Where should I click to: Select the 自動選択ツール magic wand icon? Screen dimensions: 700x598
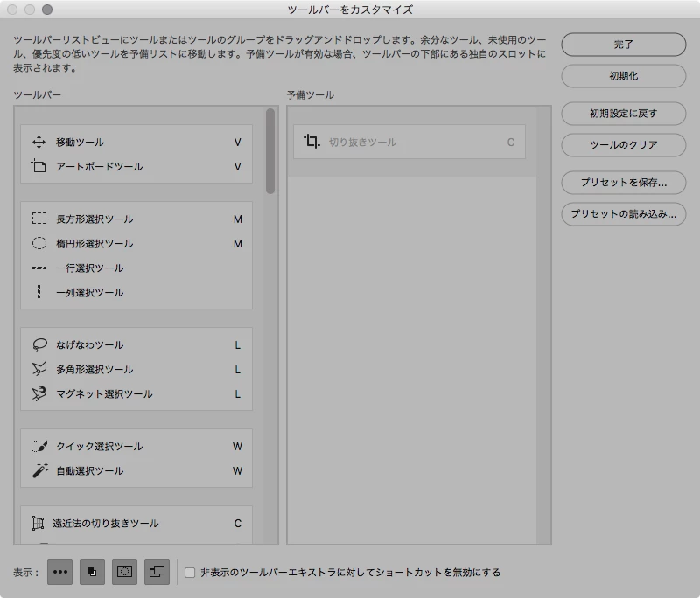[39, 470]
